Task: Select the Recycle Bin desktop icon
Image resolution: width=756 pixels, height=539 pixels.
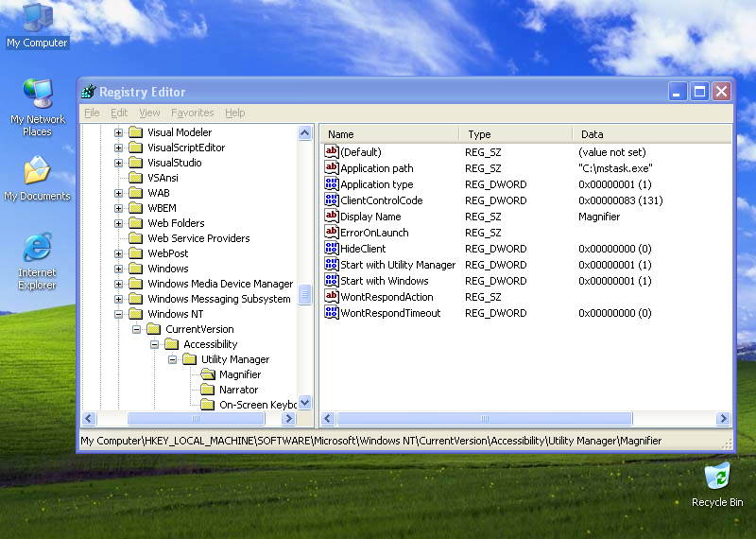Action: [717, 485]
